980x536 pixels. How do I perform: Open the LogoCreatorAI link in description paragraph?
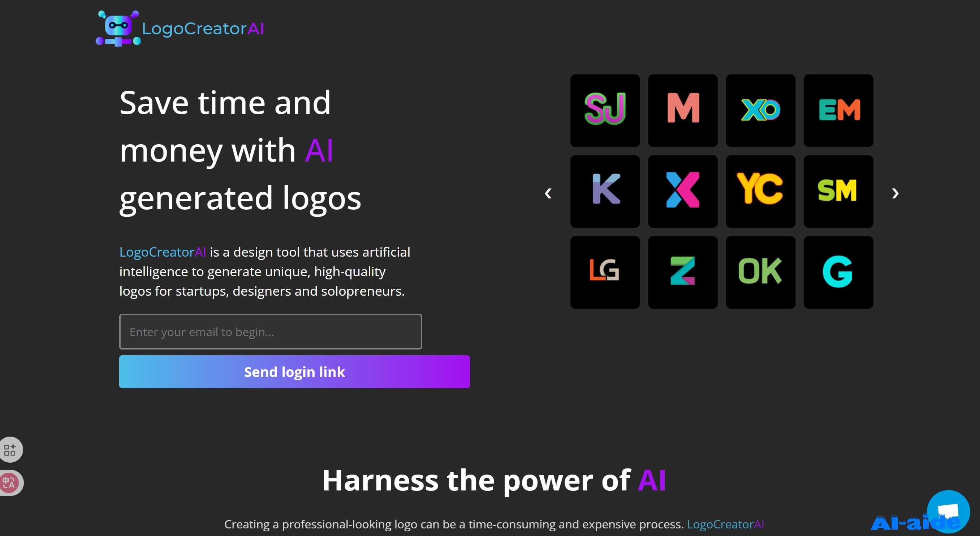pyautogui.click(x=163, y=252)
